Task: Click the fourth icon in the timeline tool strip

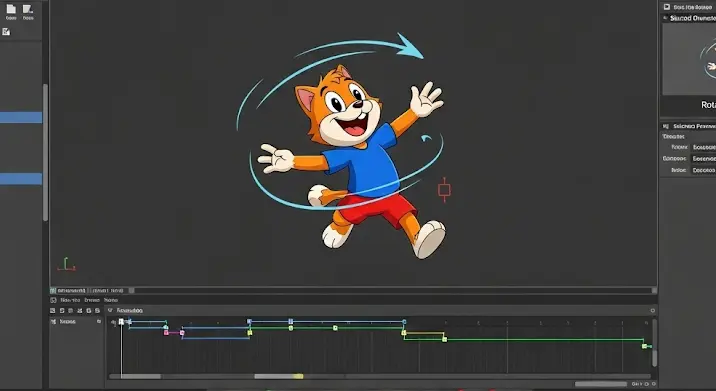Action: [x=80, y=311]
